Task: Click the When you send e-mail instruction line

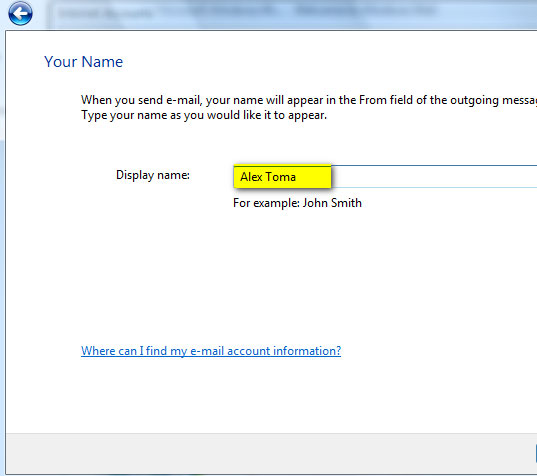Action: (x=309, y=100)
